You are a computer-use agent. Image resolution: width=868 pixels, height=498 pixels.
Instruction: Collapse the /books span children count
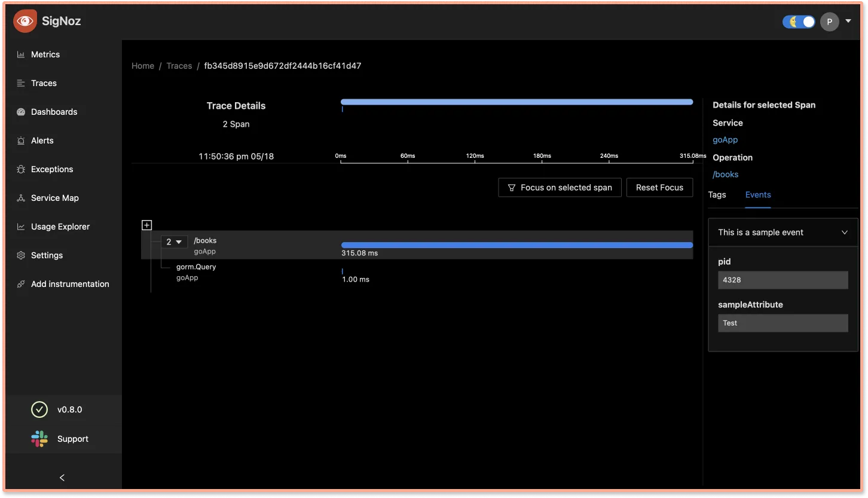point(174,242)
